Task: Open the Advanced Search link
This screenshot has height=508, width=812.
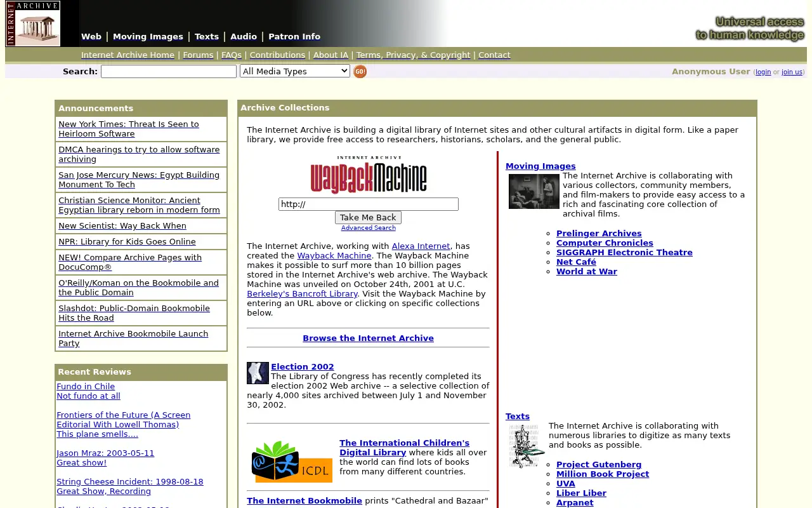Action: tap(369, 228)
